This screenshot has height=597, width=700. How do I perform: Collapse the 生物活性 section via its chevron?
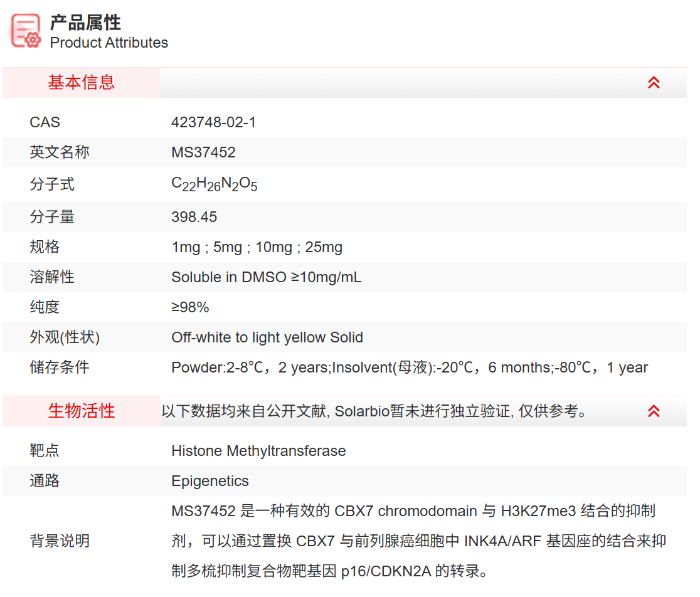[x=654, y=411]
